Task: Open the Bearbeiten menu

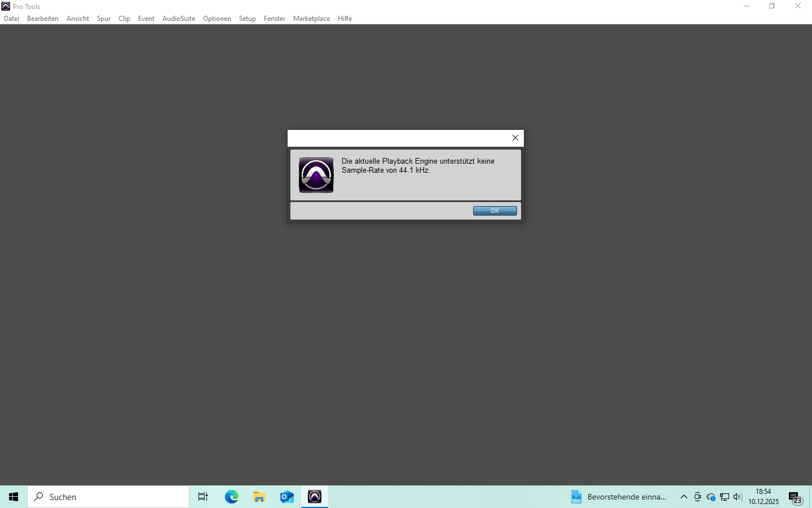Action: click(x=43, y=19)
